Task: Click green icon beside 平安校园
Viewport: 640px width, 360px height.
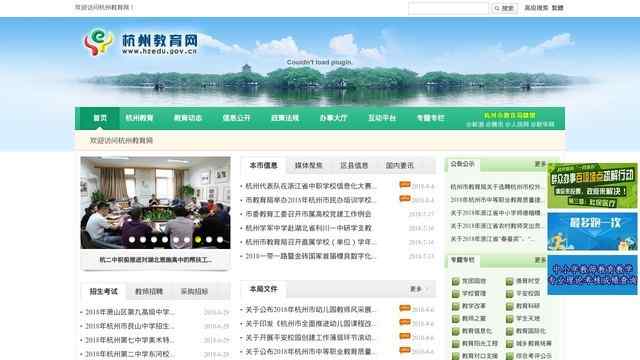Action: [509, 294]
